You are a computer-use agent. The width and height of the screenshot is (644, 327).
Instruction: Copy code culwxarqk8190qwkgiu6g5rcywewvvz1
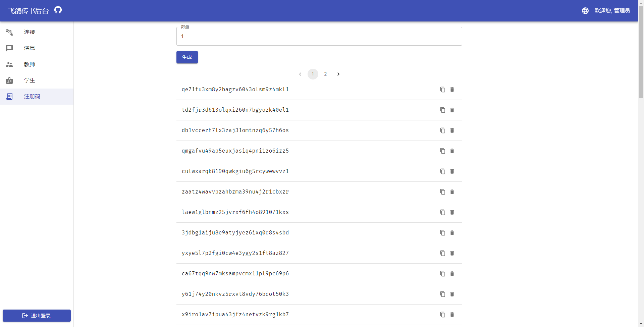click(x=442, y=171)
